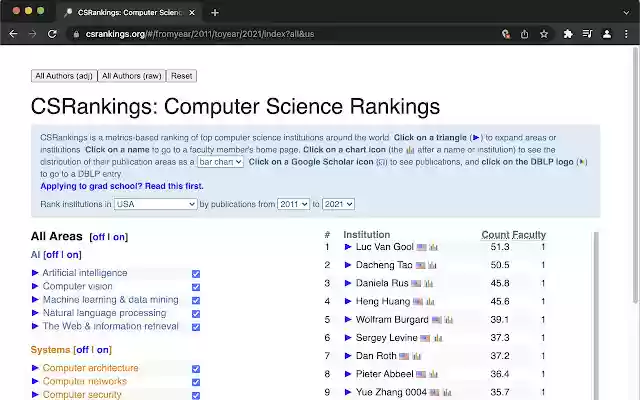640x400 pixels.
Task: Bookmark this page with star icon
Action: coord(544,34)
